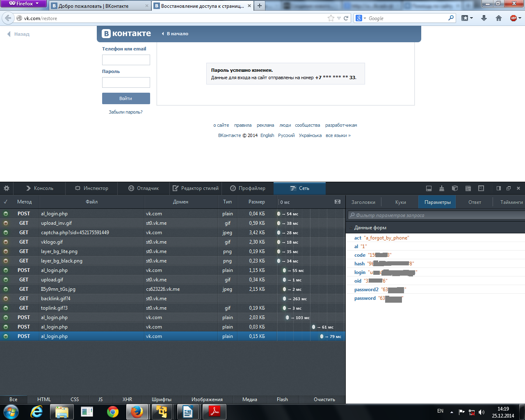Open the Куки tab
This screenshot has height=420, width=525.
point(400,202)
